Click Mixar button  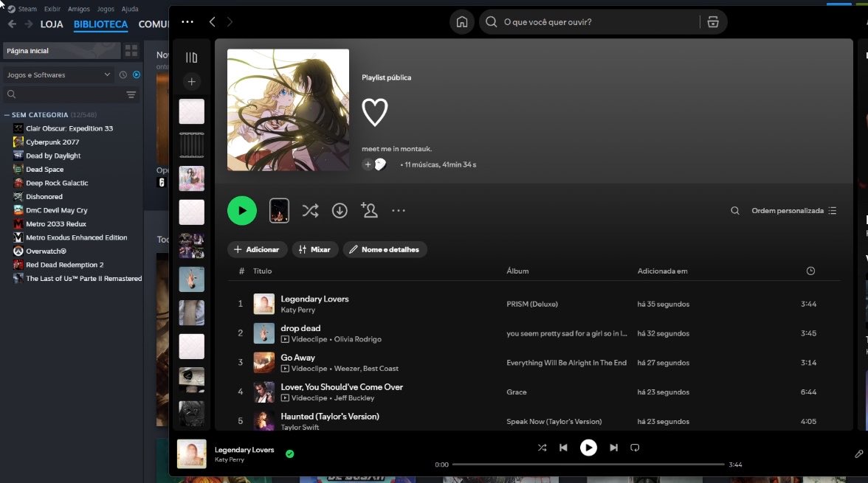[x=314, y=249]
